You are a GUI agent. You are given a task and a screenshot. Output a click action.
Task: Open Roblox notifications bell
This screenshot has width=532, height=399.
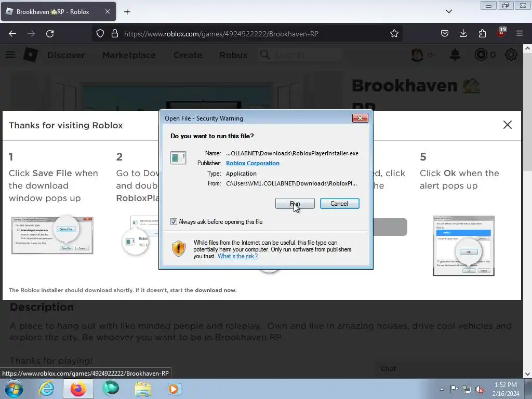tap(455, 55)
